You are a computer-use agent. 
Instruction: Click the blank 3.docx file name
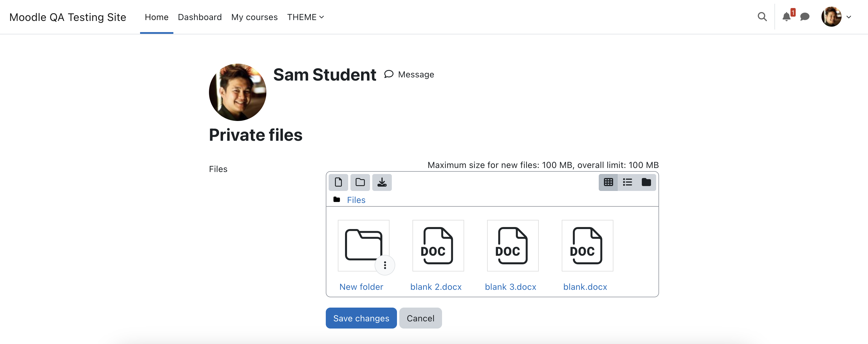[x=510, y=287]
